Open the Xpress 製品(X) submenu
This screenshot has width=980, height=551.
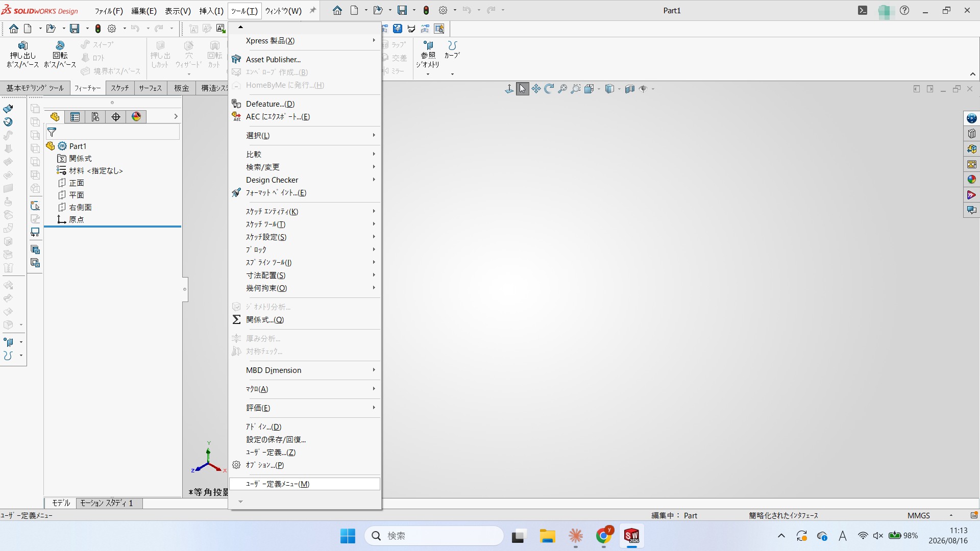point(305,41)
